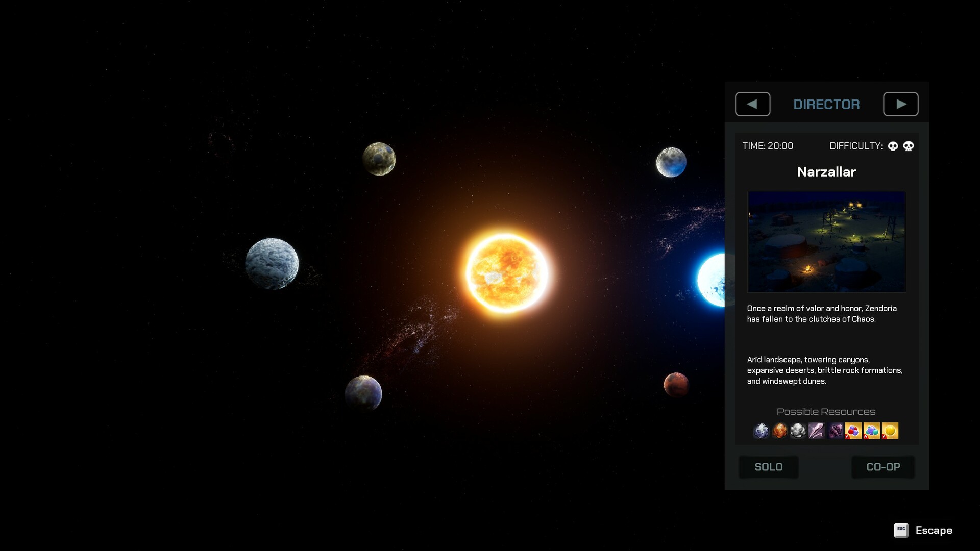Image resolution: width=980 pixels, height=551 pixels.
Task: Select the purple cluster resource on gold background
Action: [872, 431]
